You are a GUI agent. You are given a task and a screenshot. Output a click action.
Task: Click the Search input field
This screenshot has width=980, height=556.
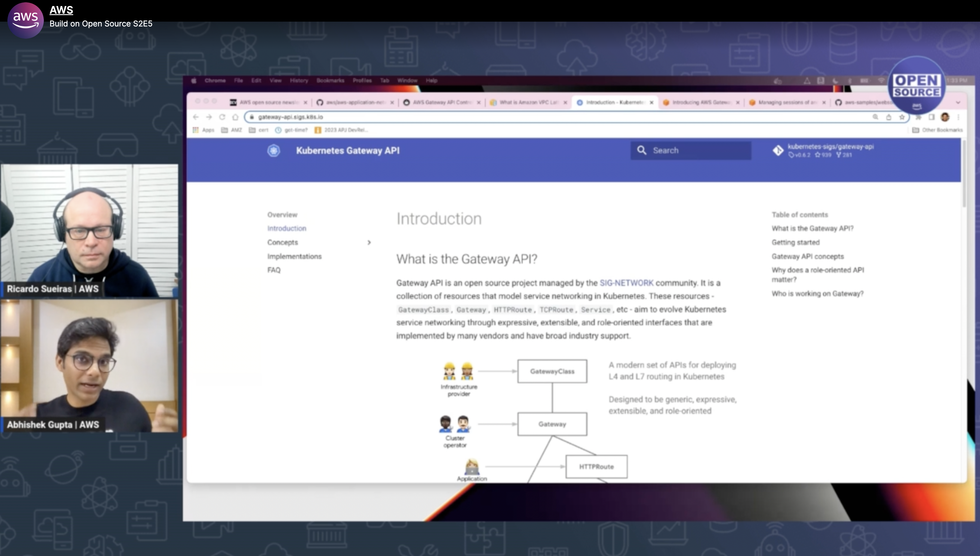point(691,151)
